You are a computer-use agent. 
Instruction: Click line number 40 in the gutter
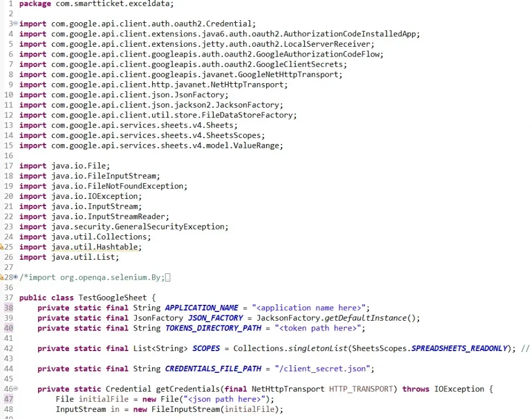9,328
